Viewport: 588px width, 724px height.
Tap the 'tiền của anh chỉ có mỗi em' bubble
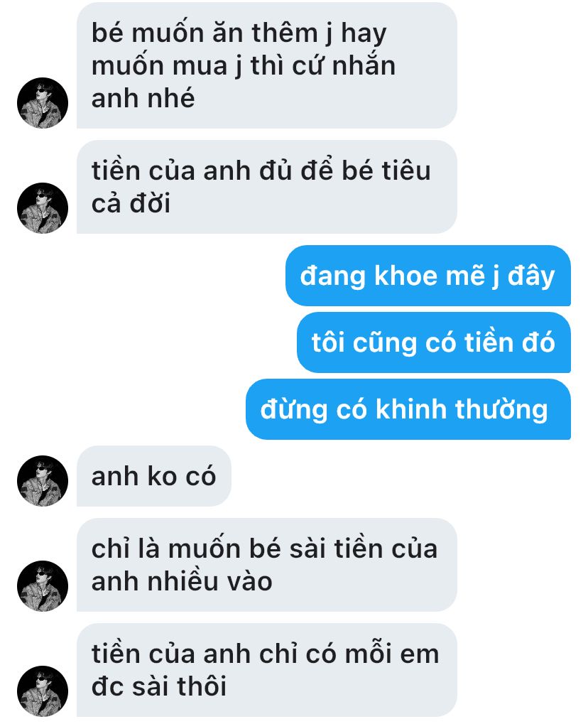coord(267,670)
